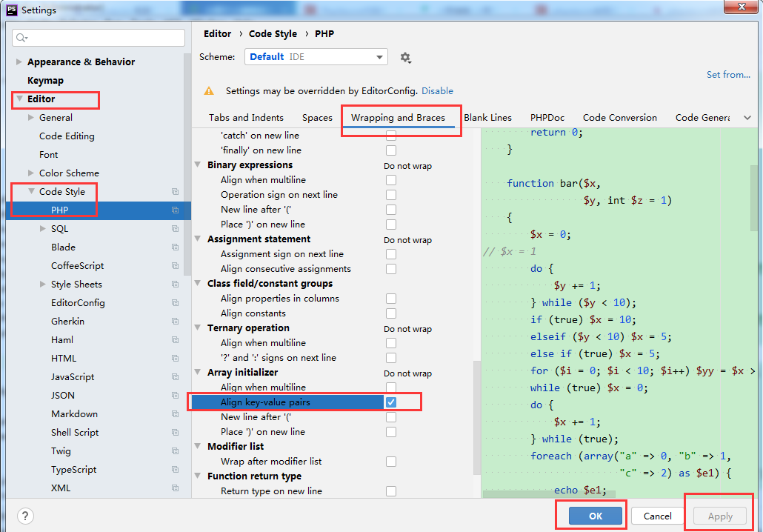Click the code preview horizontal scrollbar
The width and height of the screenshot is (763, 532).
[549, 494]
